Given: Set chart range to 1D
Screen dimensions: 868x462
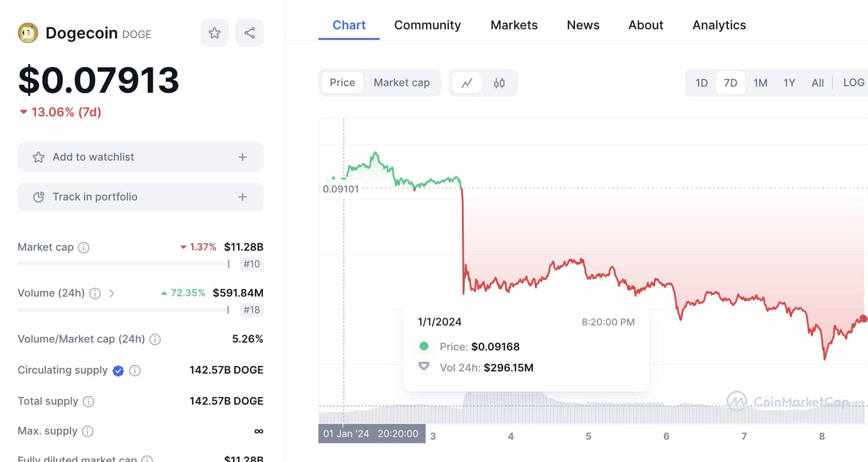Looking at the screenshot, I should point(702,83).
